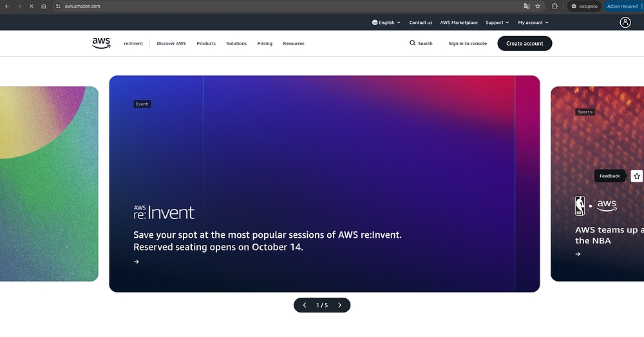The width and height of the screenshot is (644, 337).
Task: Click Sign in to console link
Action: click(x=468, y=44)
